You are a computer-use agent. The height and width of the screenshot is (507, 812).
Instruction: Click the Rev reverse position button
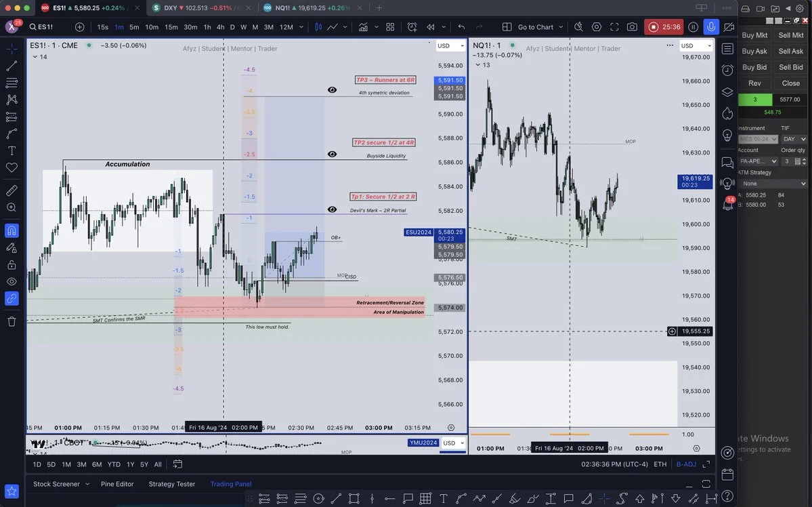tap(754, 83)
